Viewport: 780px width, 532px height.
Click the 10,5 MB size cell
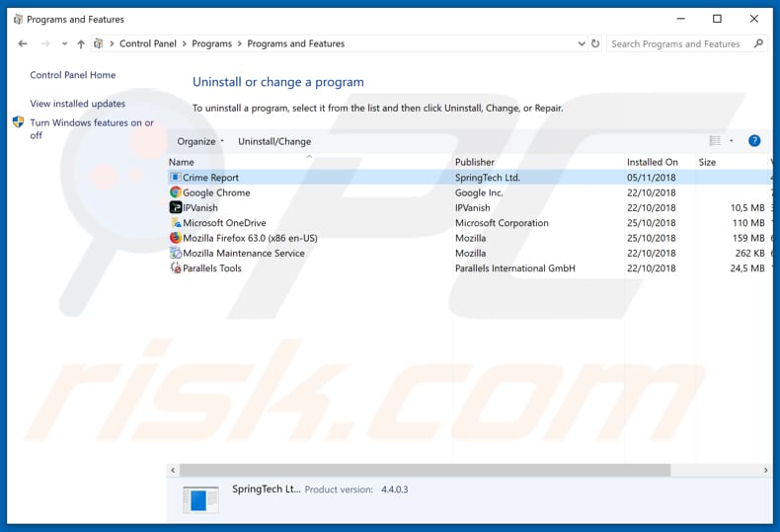pyautogui.click(x=747, y=208)
